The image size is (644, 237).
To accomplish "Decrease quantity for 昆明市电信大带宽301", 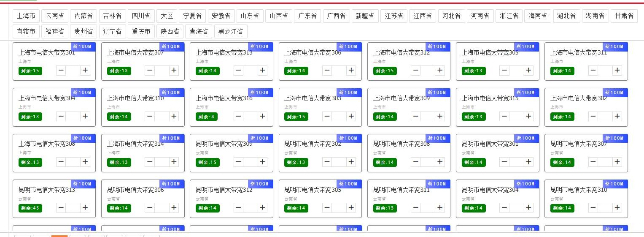I will pyautogui.click(x=504, y=162).
